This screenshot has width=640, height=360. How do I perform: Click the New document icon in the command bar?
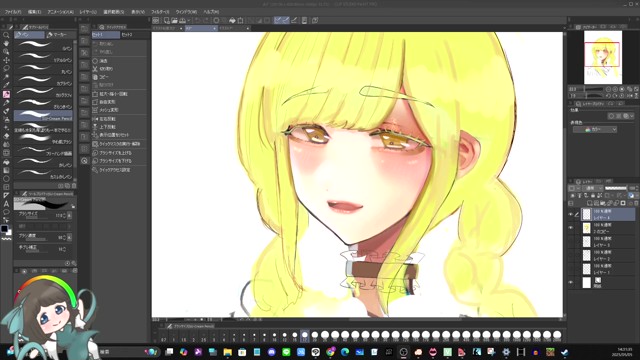166,20
